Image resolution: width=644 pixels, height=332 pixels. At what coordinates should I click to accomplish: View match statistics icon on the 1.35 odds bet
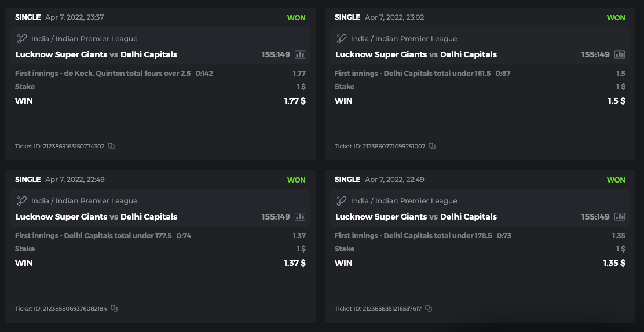620,217
